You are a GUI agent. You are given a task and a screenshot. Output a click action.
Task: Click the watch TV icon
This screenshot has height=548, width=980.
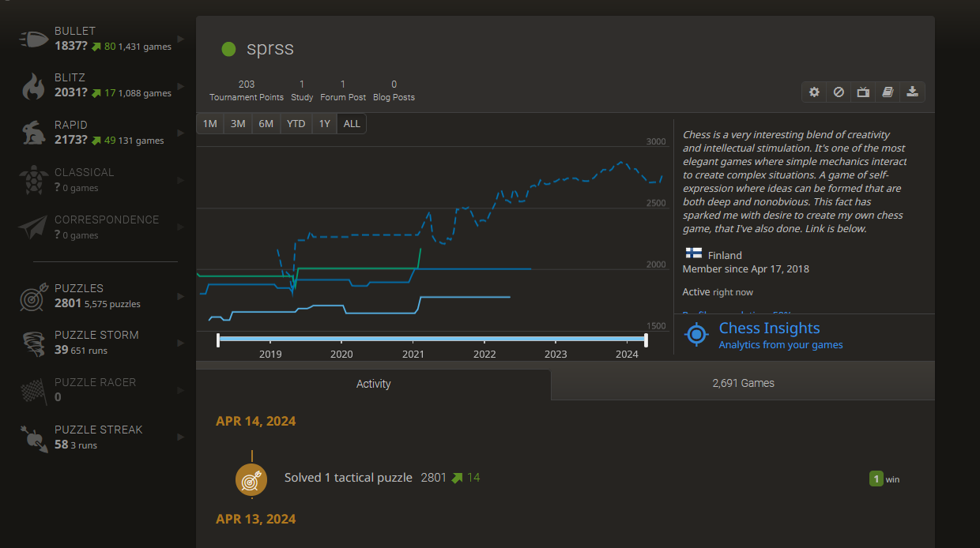tap(863, 92)
